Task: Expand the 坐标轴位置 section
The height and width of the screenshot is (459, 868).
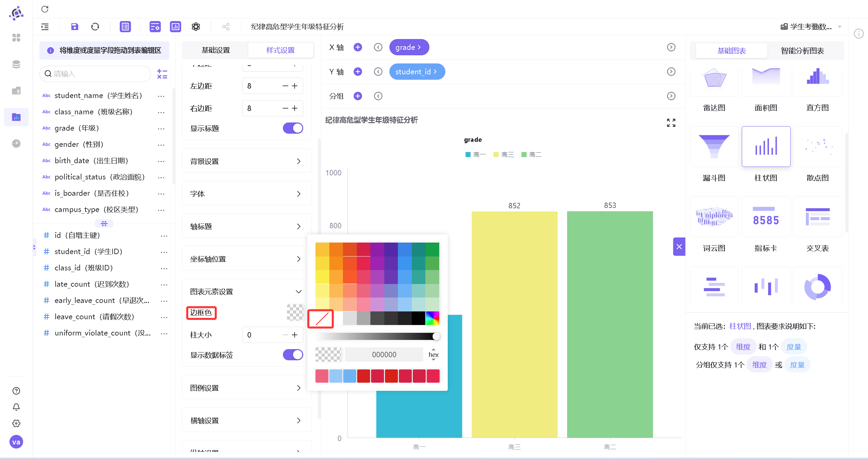Action: click(x=247, y=259)
